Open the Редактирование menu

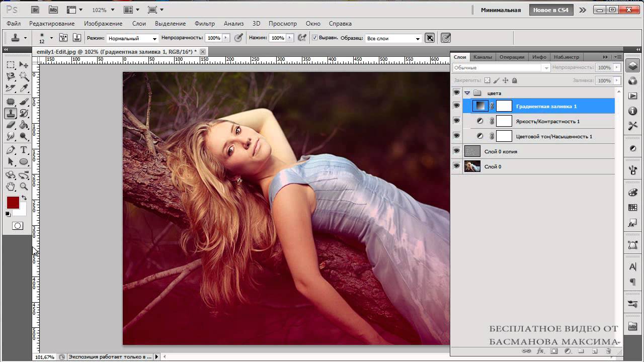click(52, 24)
